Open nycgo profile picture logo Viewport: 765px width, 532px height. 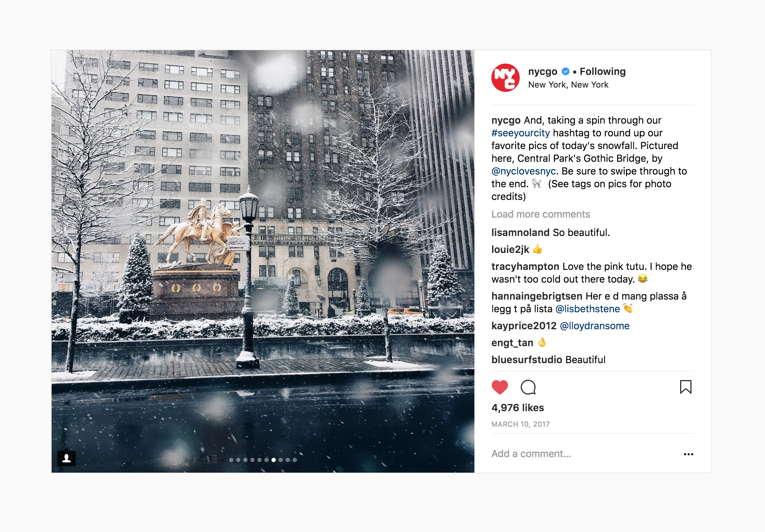506,78
